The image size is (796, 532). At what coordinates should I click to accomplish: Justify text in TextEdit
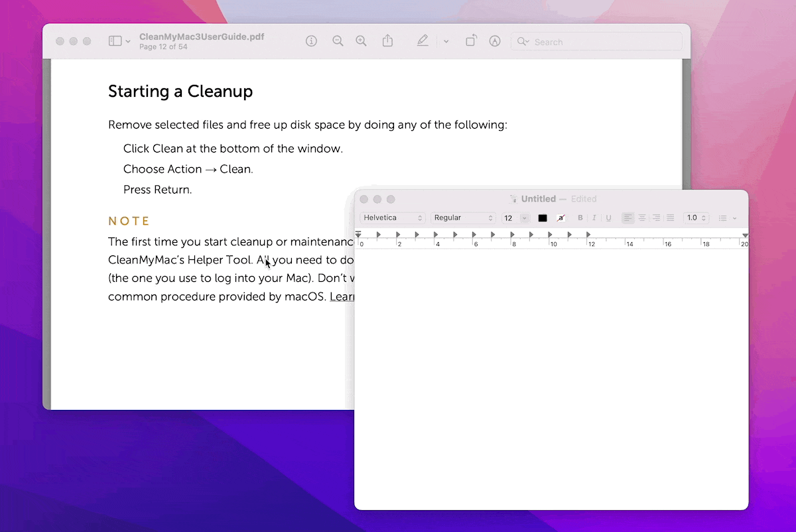click(x=670, y=218)
